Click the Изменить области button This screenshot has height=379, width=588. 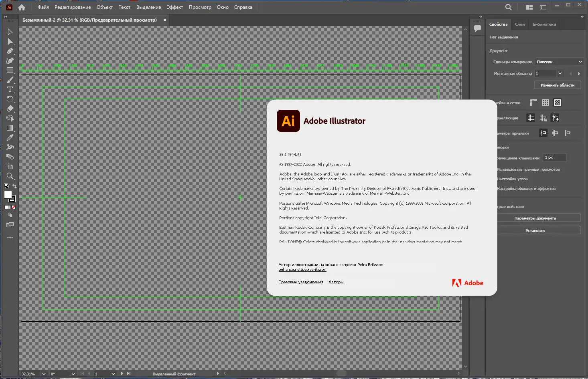[x=558, y=85]
